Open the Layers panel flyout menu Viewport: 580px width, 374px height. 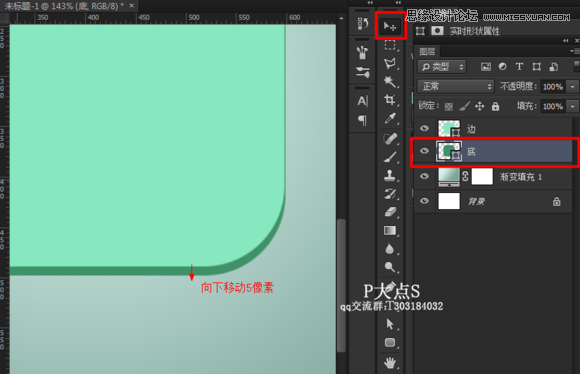(x=575, y=51)
